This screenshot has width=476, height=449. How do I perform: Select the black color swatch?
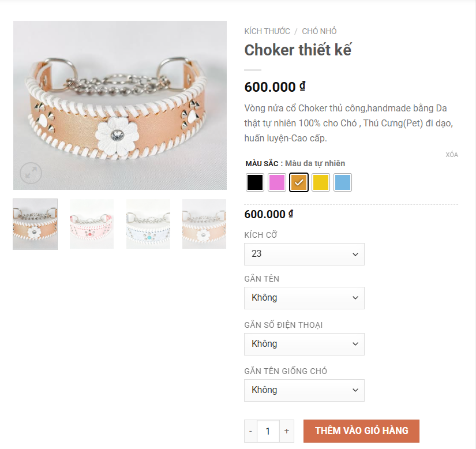(x=254, y=182)
